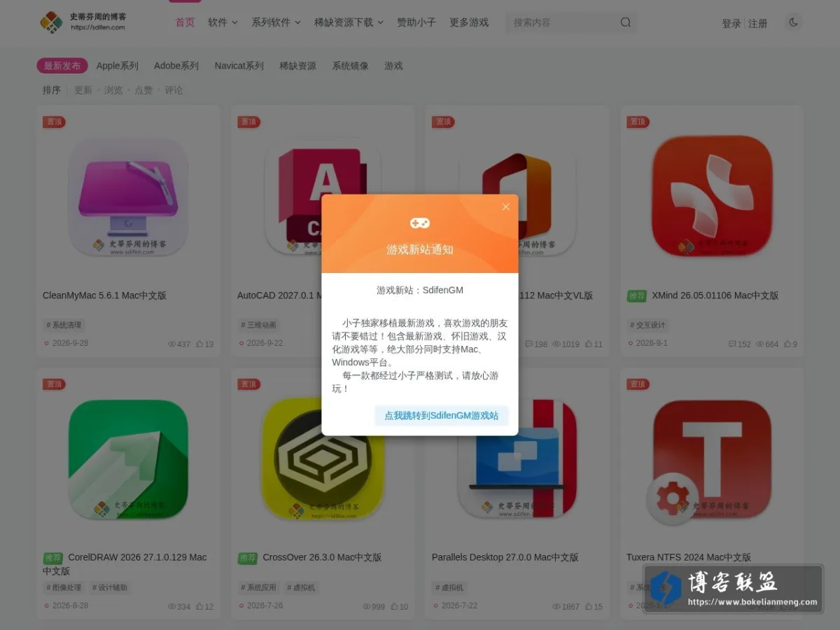Click the 置顶 badge on CleanMyMac card
The width and height of the screenshot is (840, 630).
tap(54, 122)
